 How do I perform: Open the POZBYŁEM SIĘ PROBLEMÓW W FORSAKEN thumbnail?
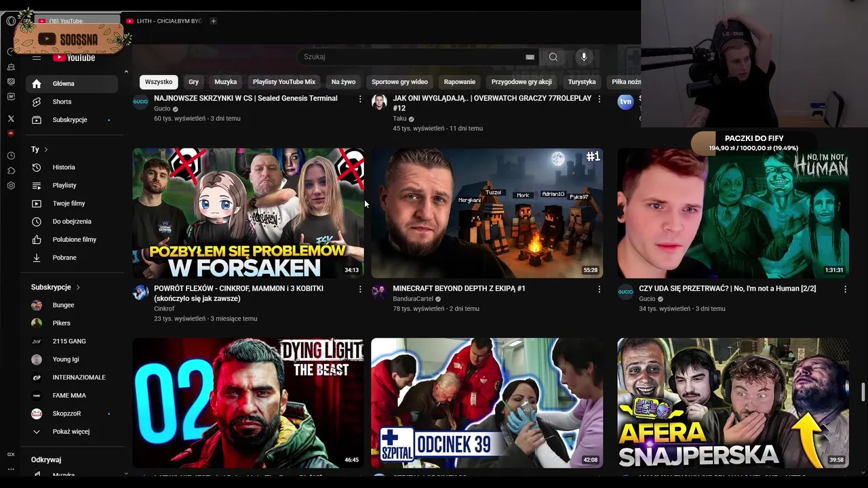coord(248,213)
